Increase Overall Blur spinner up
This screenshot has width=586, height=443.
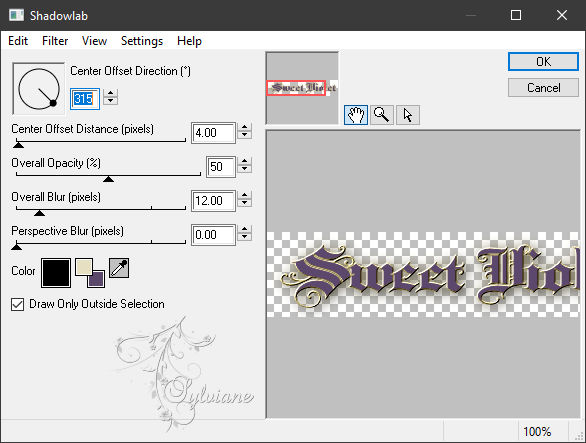point(245,196)
